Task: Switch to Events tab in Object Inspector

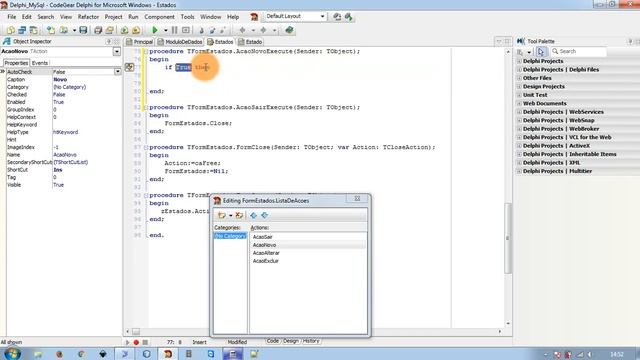Action: click(40, 63)
